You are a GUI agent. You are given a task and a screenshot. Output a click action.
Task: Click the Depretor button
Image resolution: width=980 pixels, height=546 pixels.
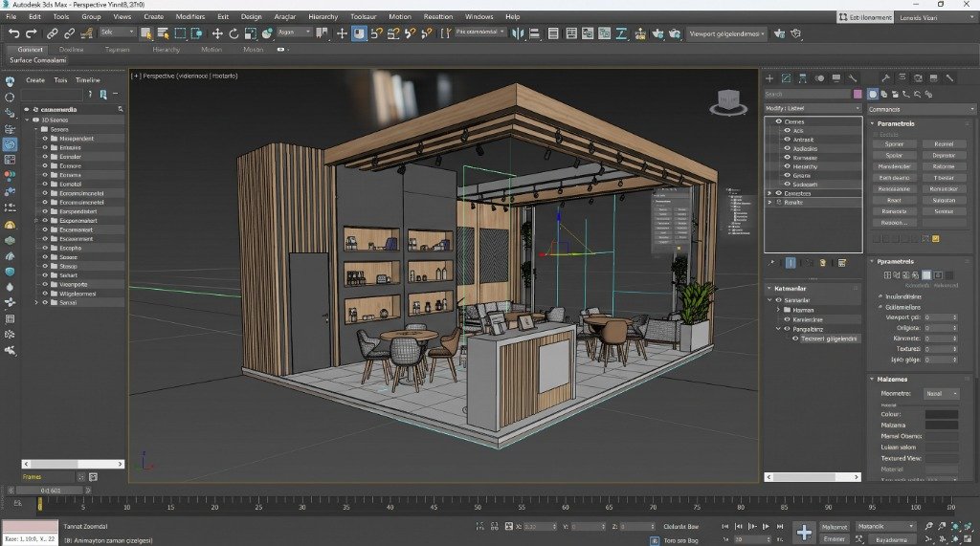click(x=944, y=156)
